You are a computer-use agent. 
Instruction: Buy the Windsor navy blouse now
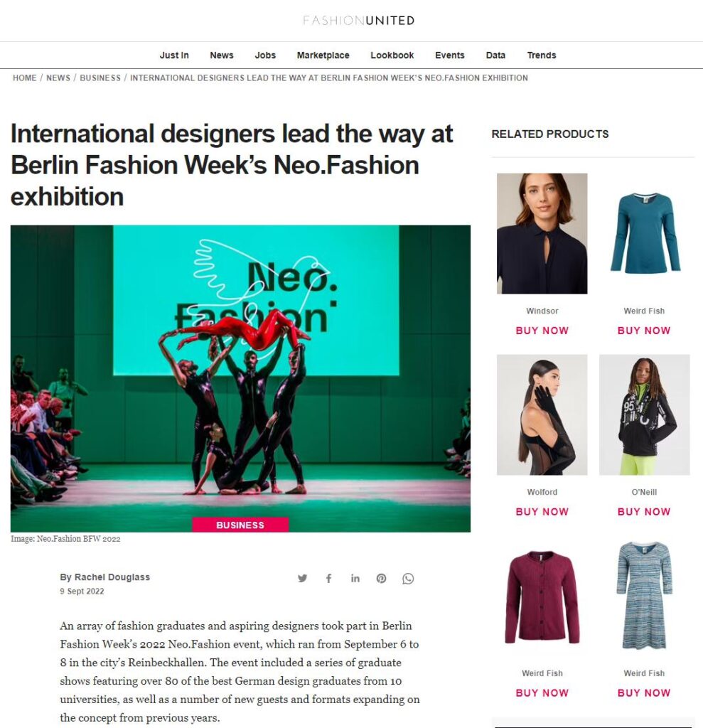(542, 331)
